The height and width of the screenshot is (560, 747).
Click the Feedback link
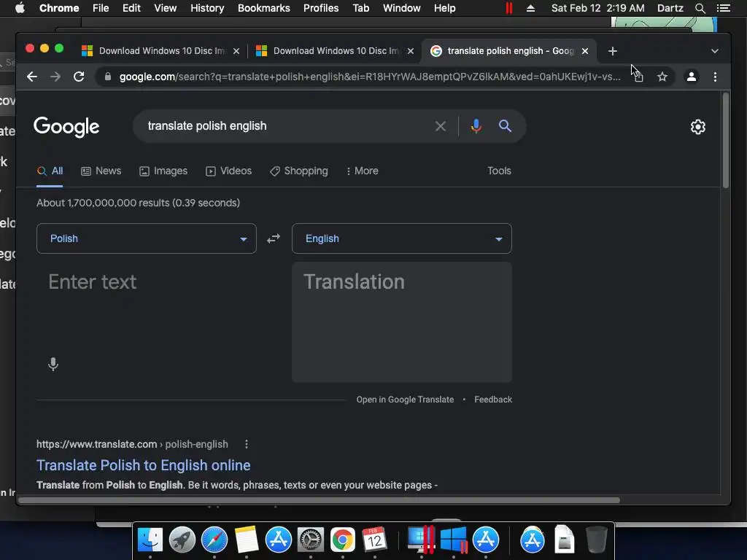coord(493,400)
